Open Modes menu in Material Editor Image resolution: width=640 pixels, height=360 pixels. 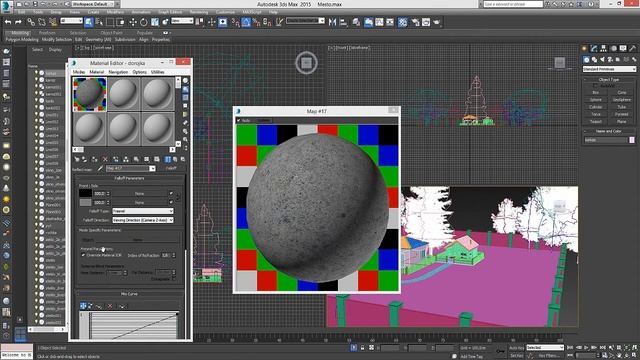point(79,72)
